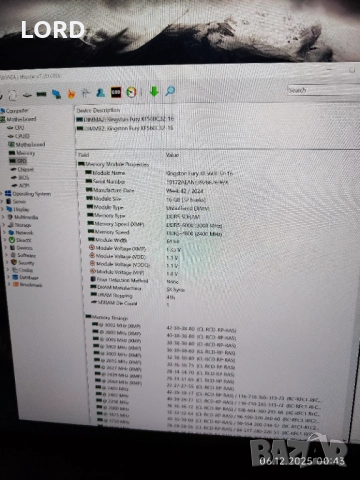Screen dimensions: 360x480
Task: Click the 'SK hynix' manufacturer value
Action: 175,290
